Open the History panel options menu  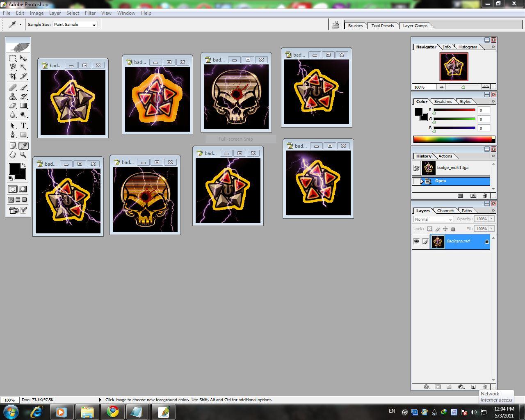(493, 156)
